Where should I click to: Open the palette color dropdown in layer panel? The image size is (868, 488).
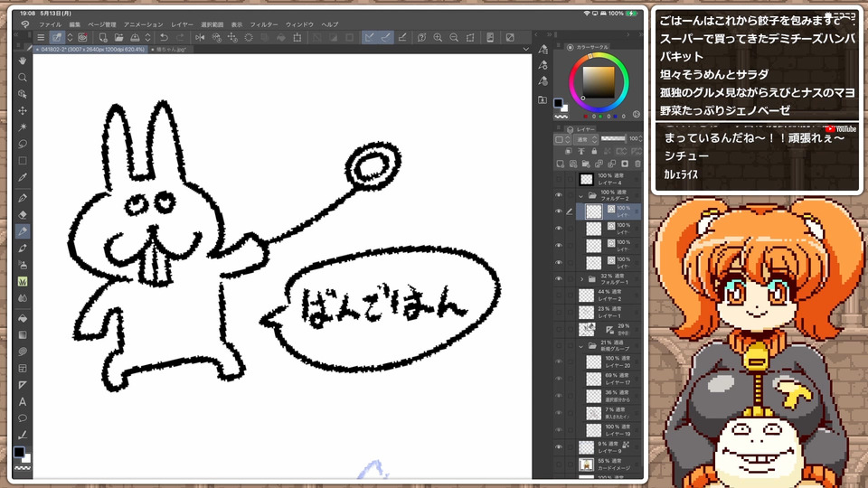[563, 139]
